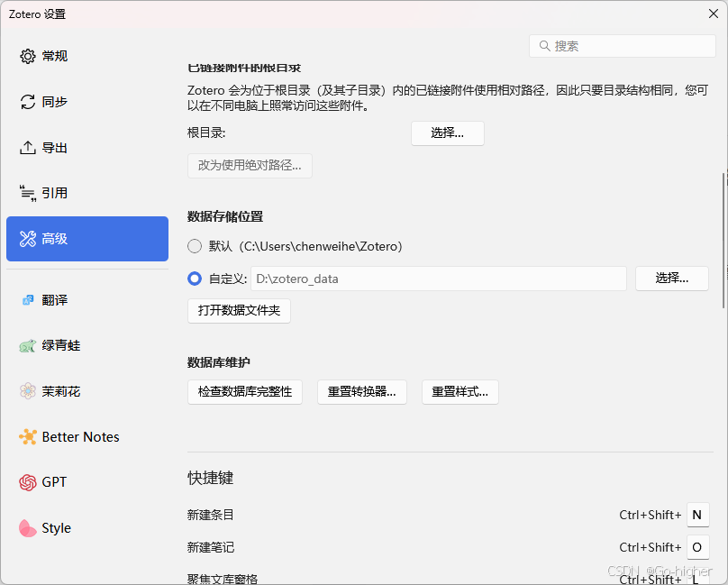Image resolution: width=728 pixels, height=585 pixels.
Task: Click 重置转换器 button
Action: pyautogui.click(x=362, y=392)
